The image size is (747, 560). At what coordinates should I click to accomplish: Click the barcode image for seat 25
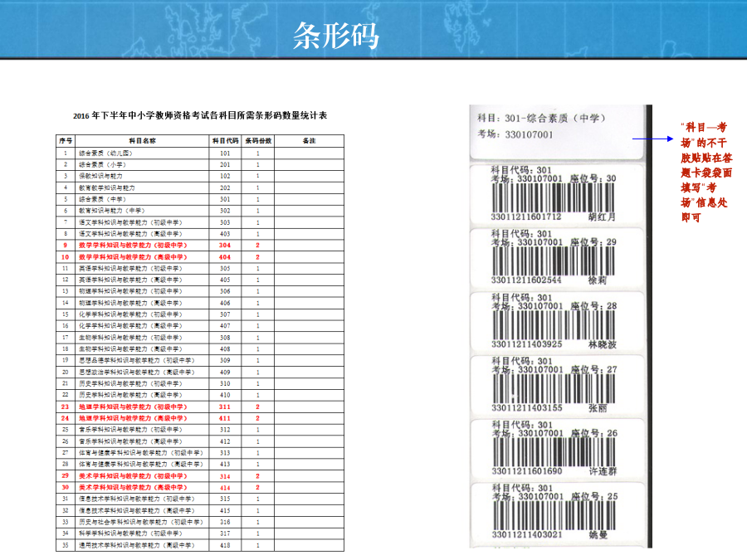pos(554,516)
